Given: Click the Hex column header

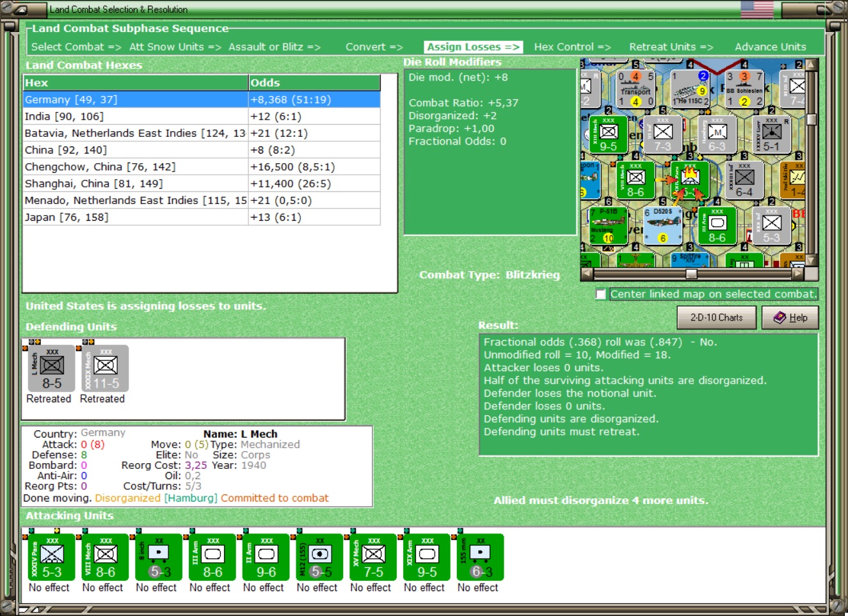Looking at the screenshot, I should tap(136, 83).
